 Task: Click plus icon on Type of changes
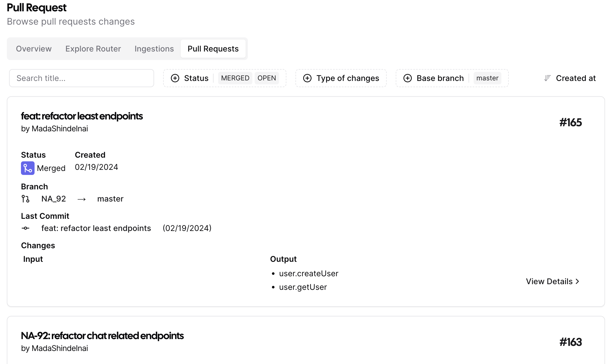(307, 78)
